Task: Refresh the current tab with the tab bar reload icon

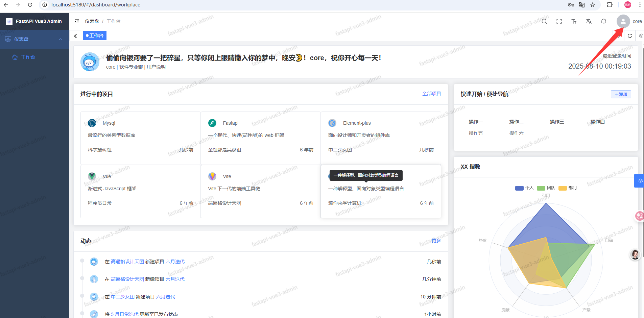Action: (630, 36)
